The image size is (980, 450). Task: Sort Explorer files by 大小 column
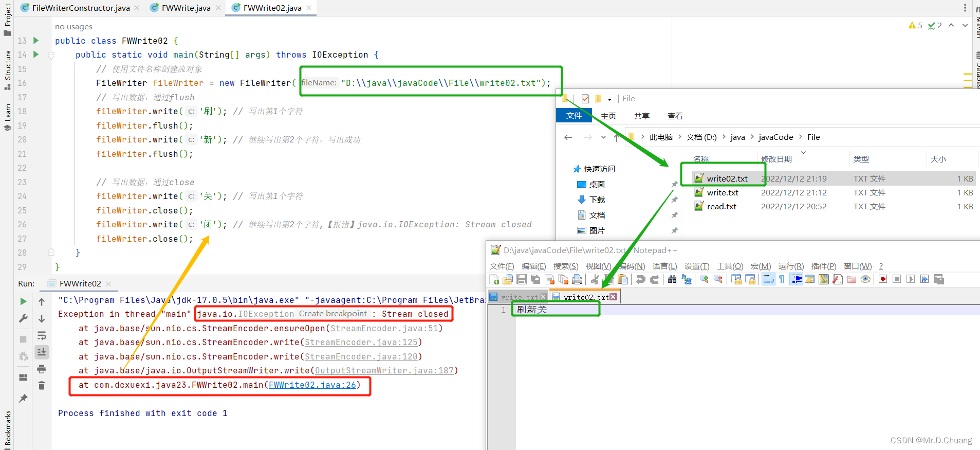(x=938, y=159)
